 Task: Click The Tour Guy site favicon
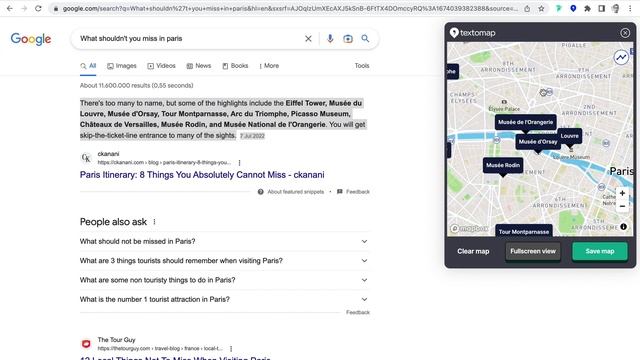86,344
